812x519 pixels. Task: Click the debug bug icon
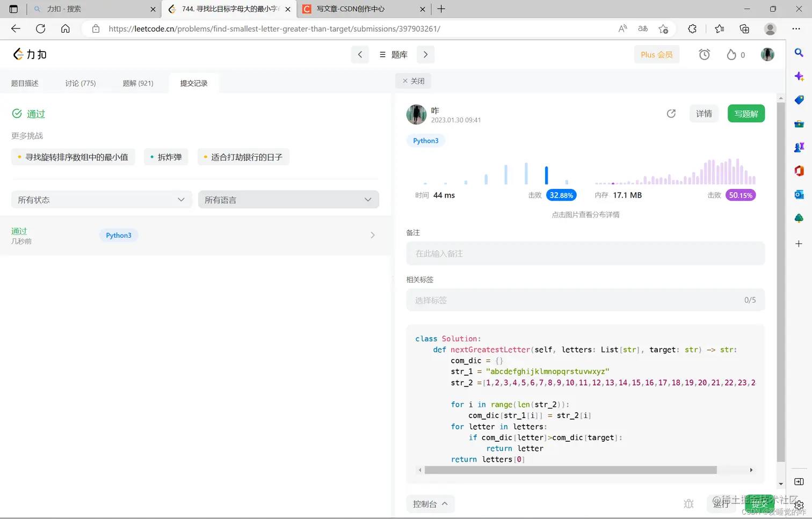click(x=688, y=503)
